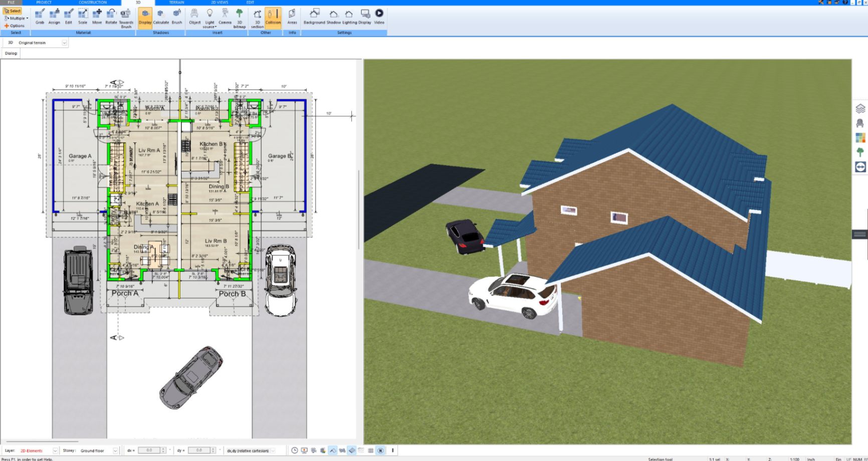Open the 2D VIEWS ribbon tab

tap(220, 3)
